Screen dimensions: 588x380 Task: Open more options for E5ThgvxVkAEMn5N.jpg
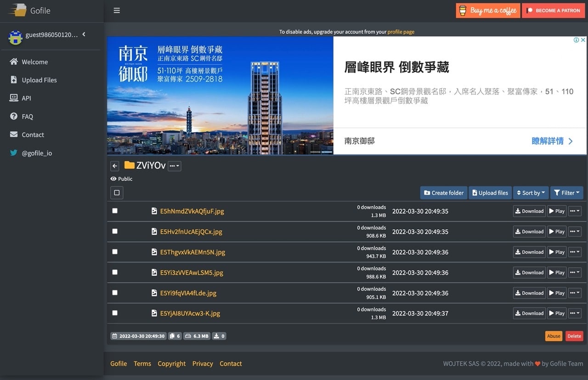tap(575, 252)
